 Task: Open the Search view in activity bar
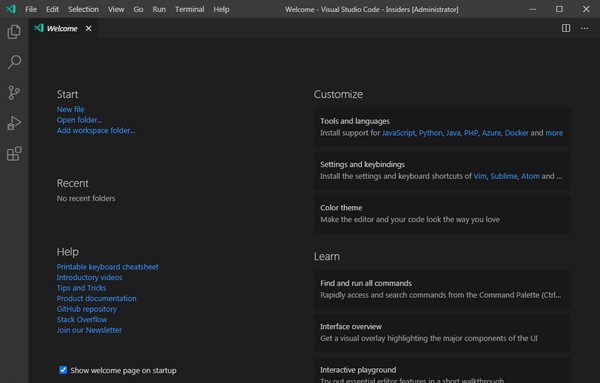point(14,62)
